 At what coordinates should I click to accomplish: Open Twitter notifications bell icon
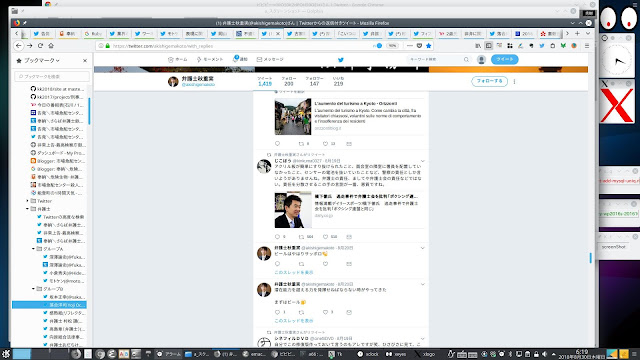tap(236, 59)
